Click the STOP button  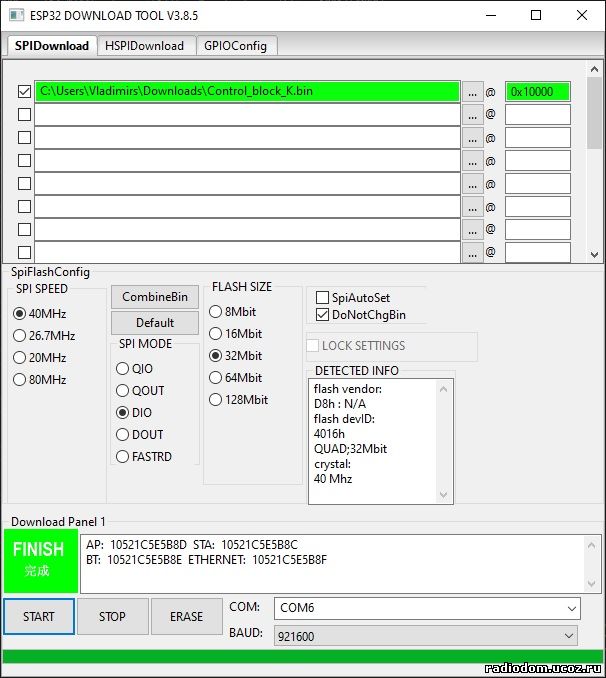click(112, 616)
